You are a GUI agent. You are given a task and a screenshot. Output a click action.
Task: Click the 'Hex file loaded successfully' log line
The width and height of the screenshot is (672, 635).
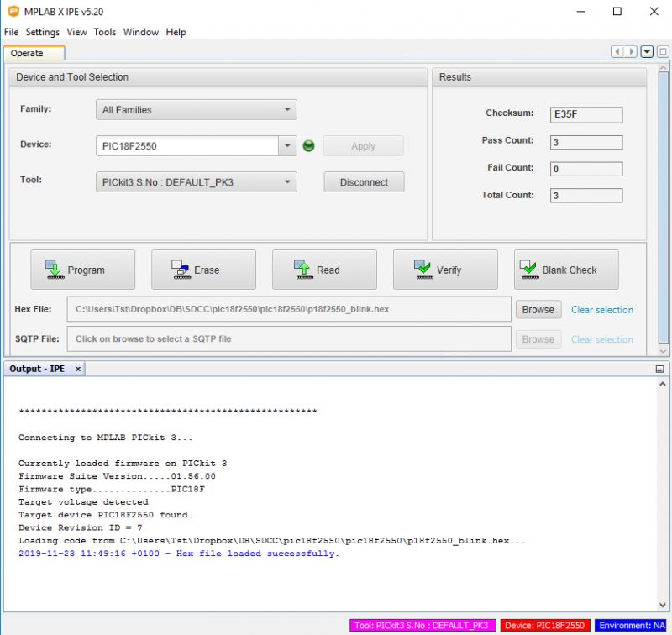[x=179, y=554]
